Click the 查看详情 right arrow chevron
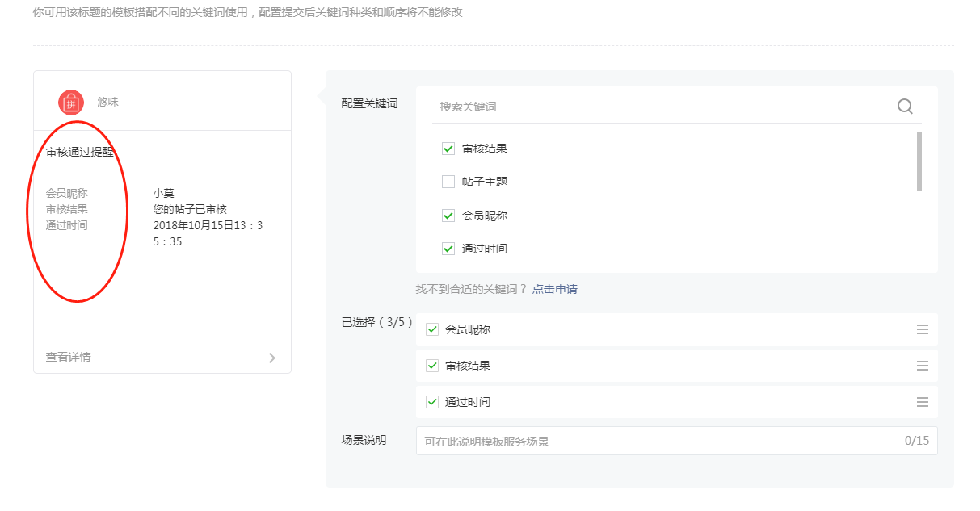 point(271,358)
